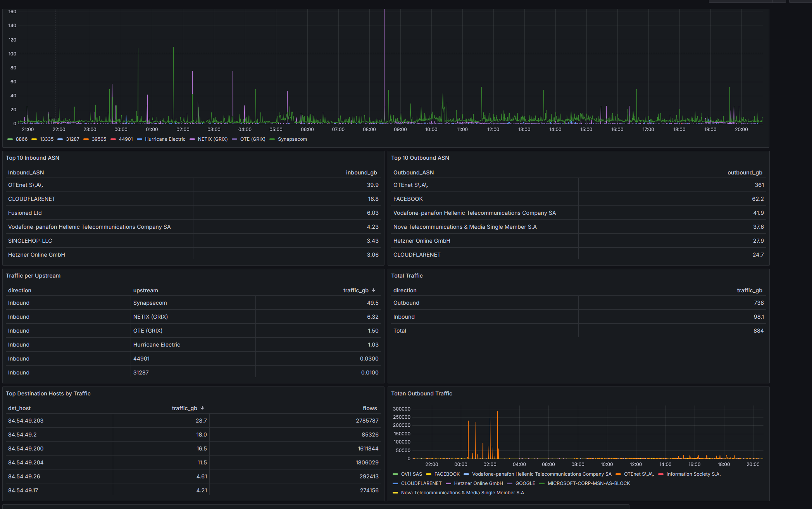Open the Total Traffic panel title menu
The width and height of the screenshot is (812, 509).
[x=407, y=276]
